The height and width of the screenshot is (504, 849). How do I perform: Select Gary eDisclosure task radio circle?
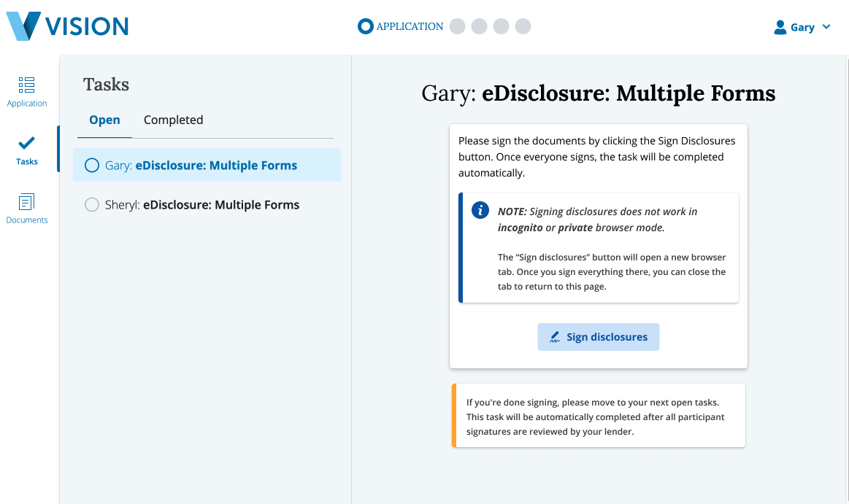point(92,166)
